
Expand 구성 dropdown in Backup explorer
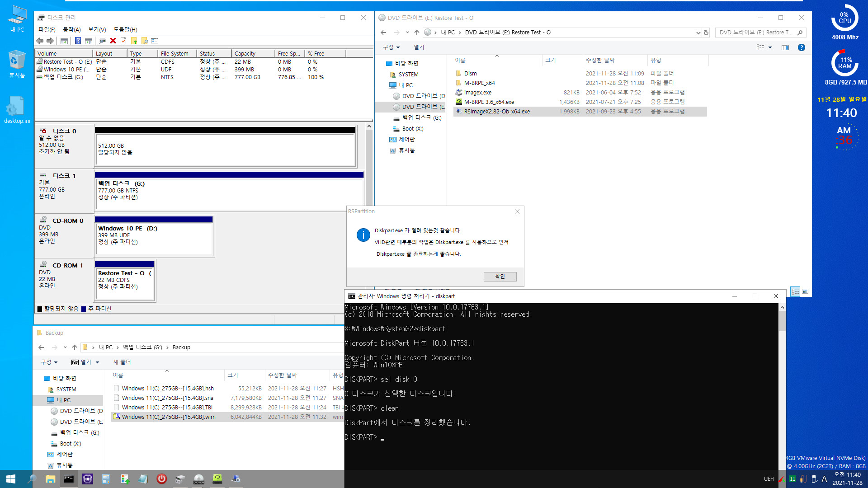tap(49, 362)
